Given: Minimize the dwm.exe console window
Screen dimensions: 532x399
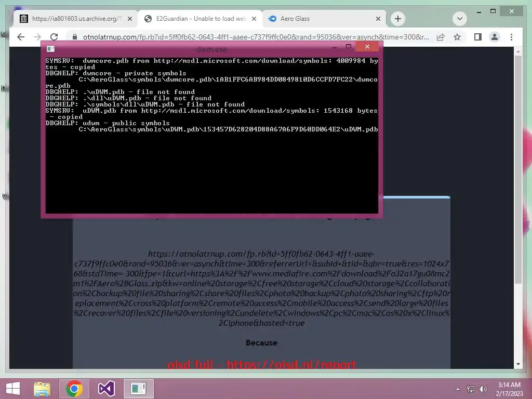Looking at the screenshot, I should click(x=335, y=47).
